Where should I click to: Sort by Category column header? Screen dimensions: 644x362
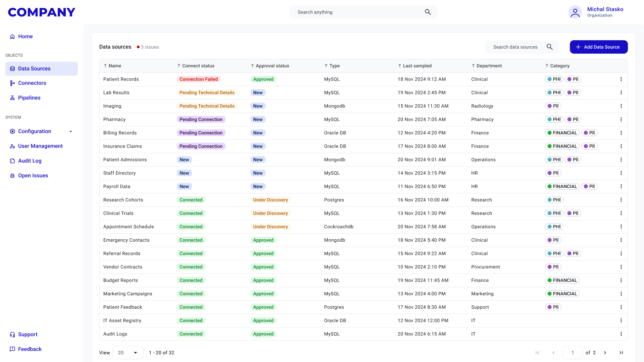[557, 66]
